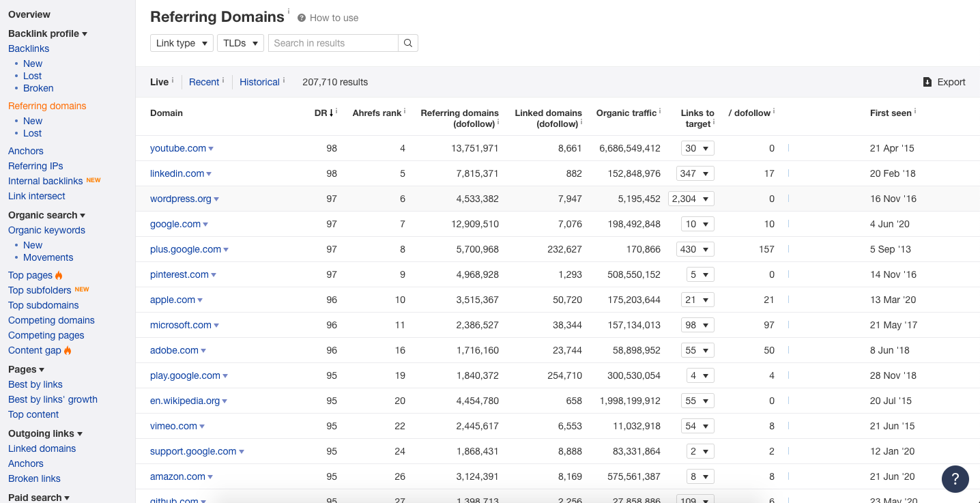Open the apple.com domain arrow menu
This screenshot has width=980, height=503.
click(200, 300)
